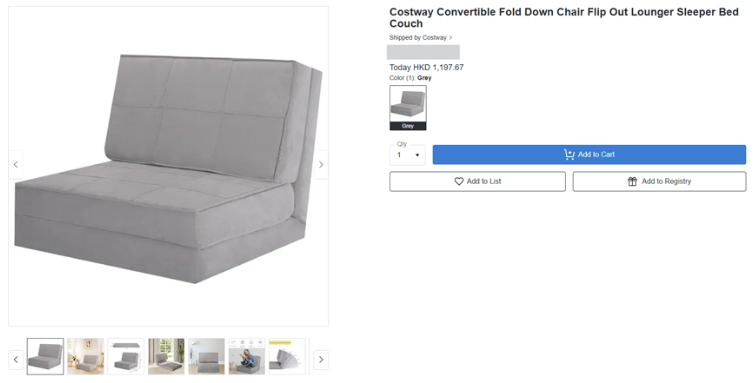Click the cart icon on Add to Cart
This screenshot has width=754, height=383.
point(569,154)
